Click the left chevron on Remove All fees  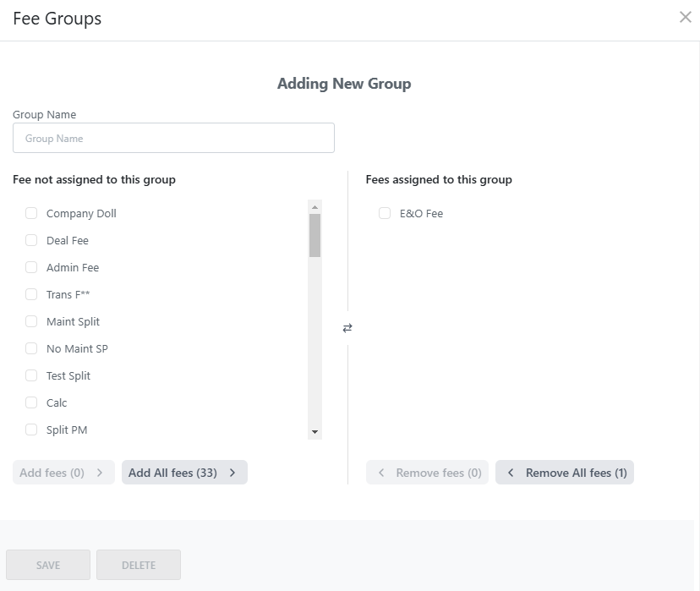click(510, 472)
